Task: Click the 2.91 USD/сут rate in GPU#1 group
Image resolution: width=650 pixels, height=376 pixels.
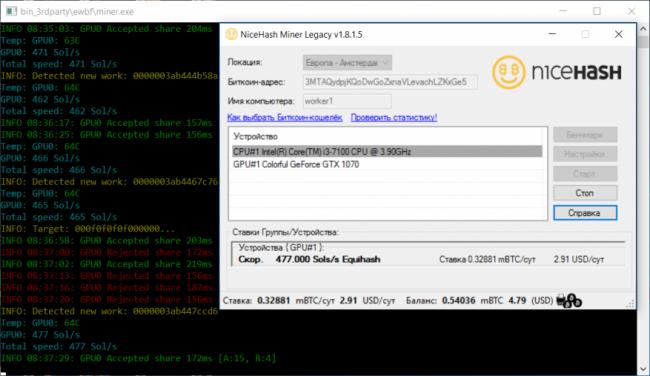Action: click(579, 260)
